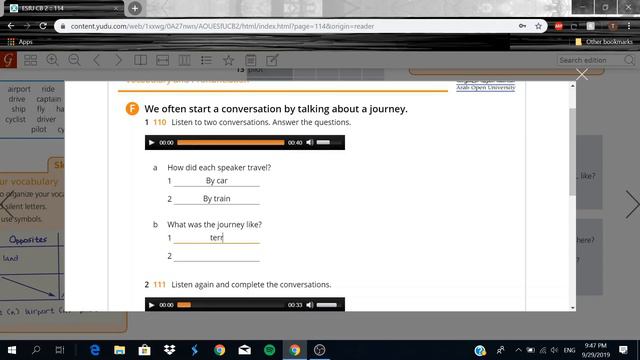Seek within the second audio progress bar
The height and width of the screenshot is (360, 640).
231,305
